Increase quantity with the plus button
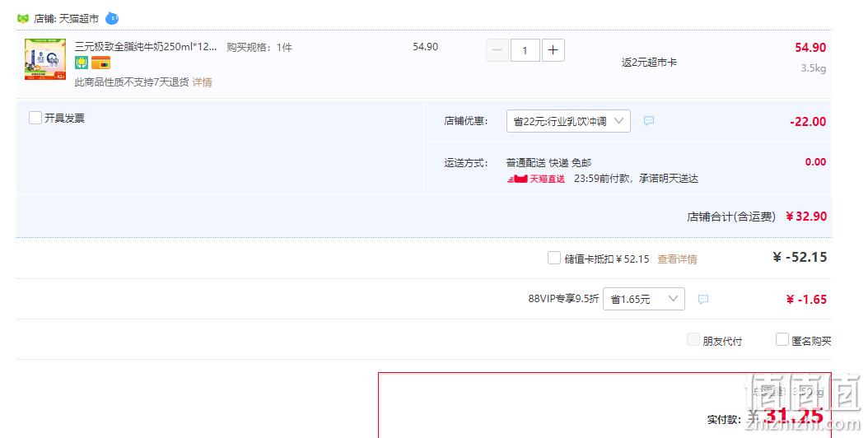Viewport: 868px width, 438px height. [553, 50]
